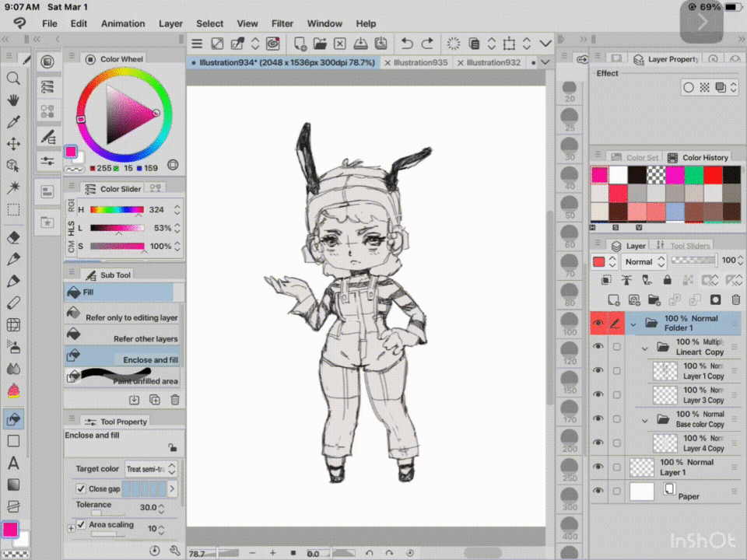Choose the Text tool
The image size is (747, 560).
(13, 464)
